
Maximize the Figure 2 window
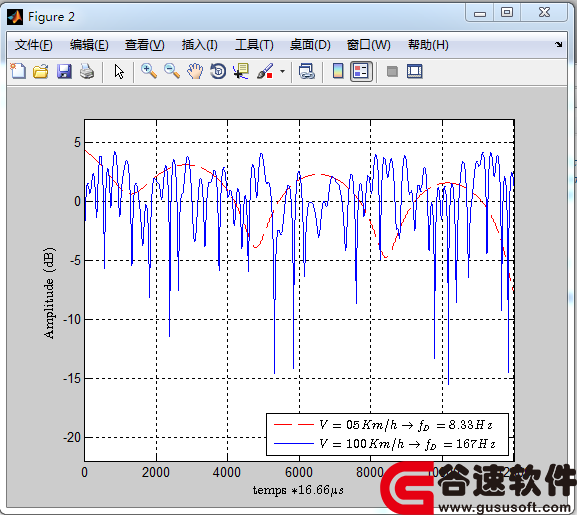click(x=507, y=13)
